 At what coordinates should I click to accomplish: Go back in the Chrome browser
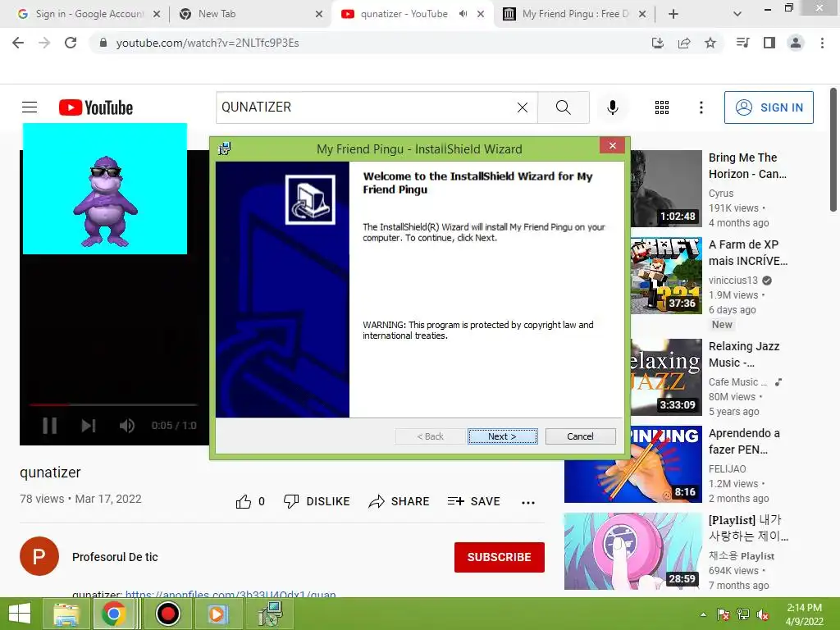coord(18,43)
